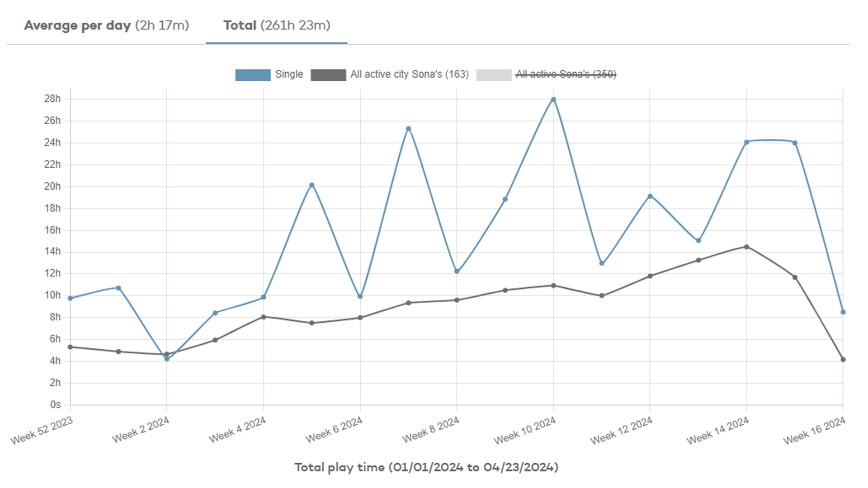The image size is (868, 488).
Task: Click the Single peak point at Week 10 2024
Action: point(553,99)
